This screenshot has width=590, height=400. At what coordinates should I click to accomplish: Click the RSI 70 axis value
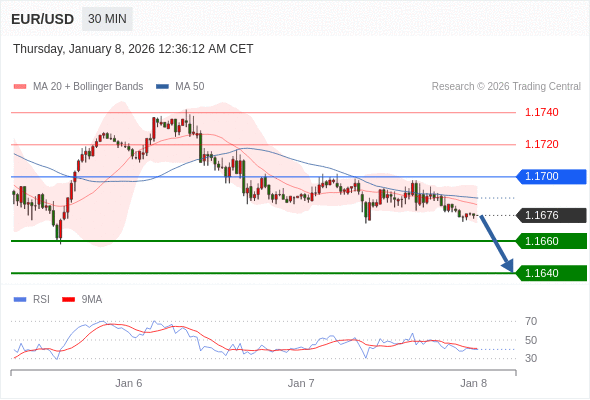tap(531, 321)
